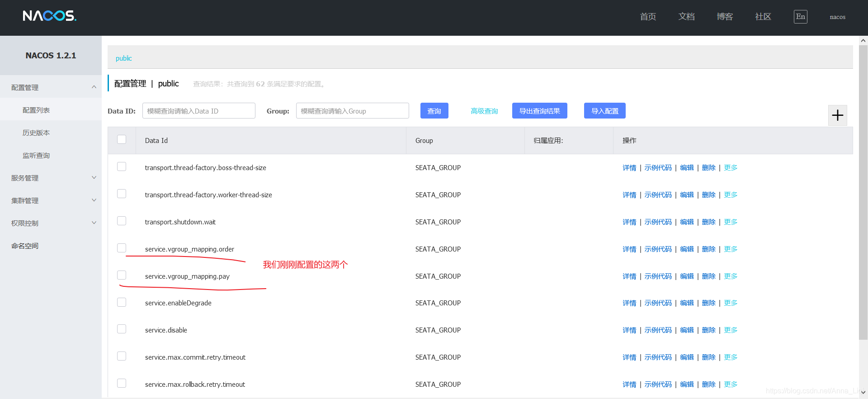Check the transport.shutdown.wait row checkbox
This screenshot has width=868, height=399.
point(122,221)
